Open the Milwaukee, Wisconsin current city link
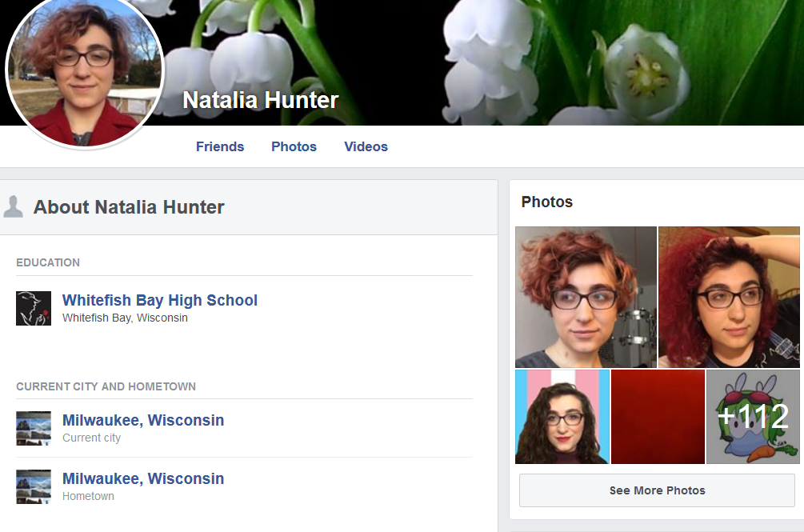This screenshot has width=804, height=532. point(143,420)
